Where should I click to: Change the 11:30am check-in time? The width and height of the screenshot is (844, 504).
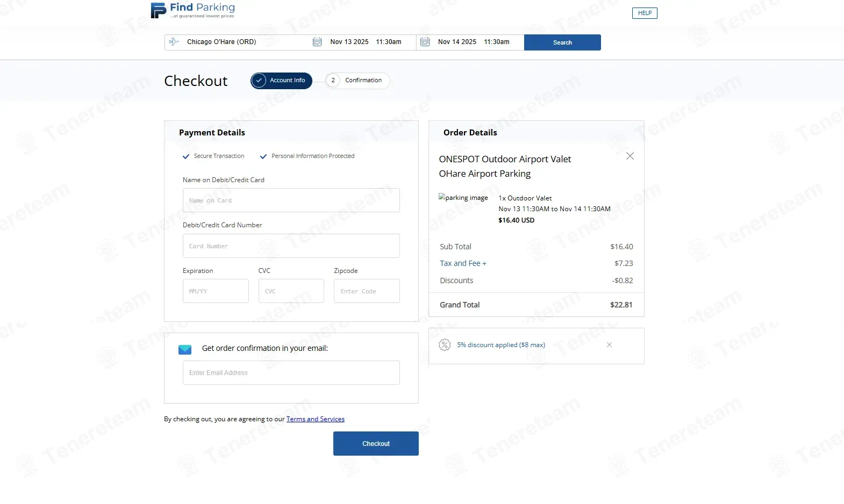click(x=389, y=42)
